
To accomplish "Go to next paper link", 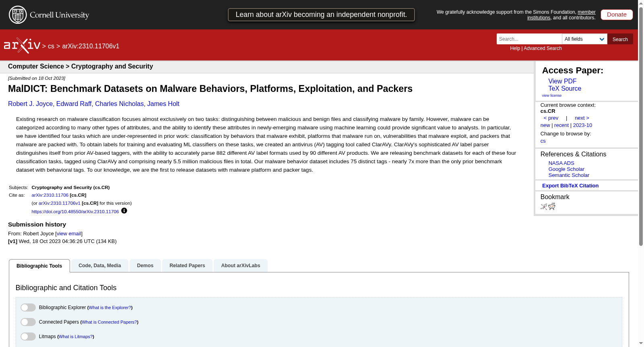I will 582,118.
